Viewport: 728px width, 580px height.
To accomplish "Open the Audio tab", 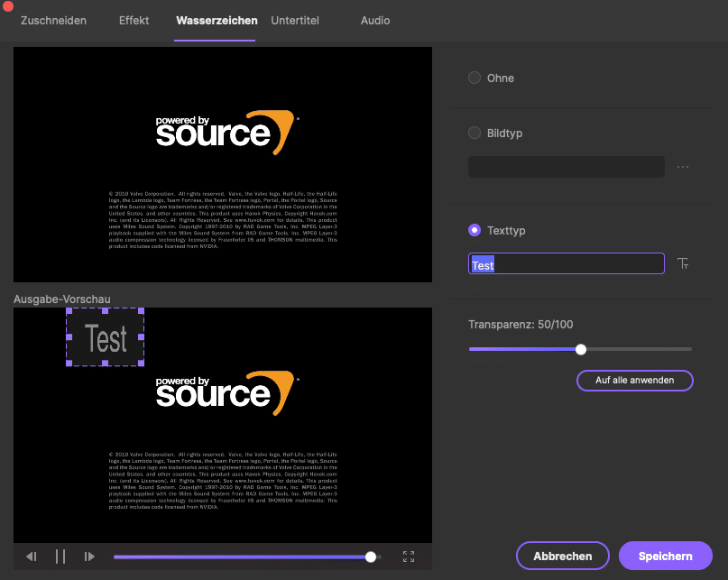I will click(x=375, y=20).
